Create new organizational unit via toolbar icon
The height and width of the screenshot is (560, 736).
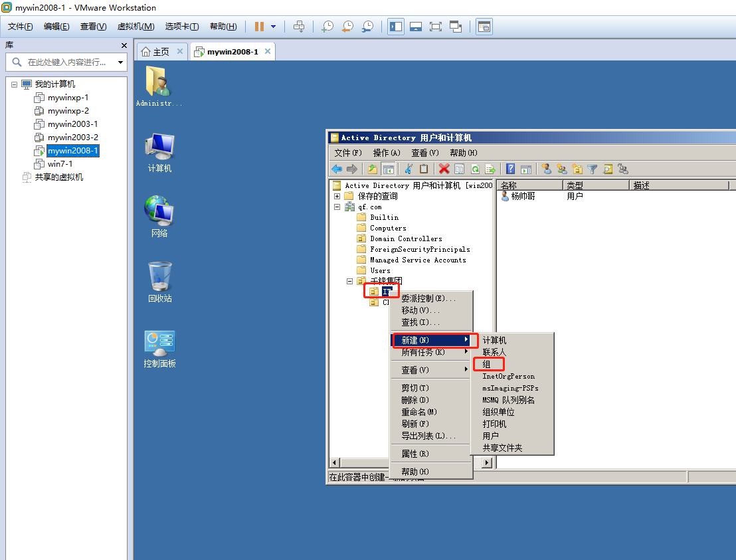click(x=577, y=169)
